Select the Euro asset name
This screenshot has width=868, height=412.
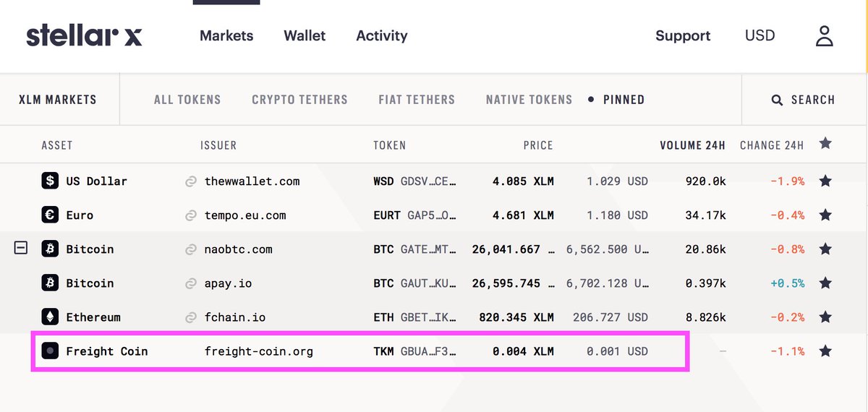click(80, 215)
